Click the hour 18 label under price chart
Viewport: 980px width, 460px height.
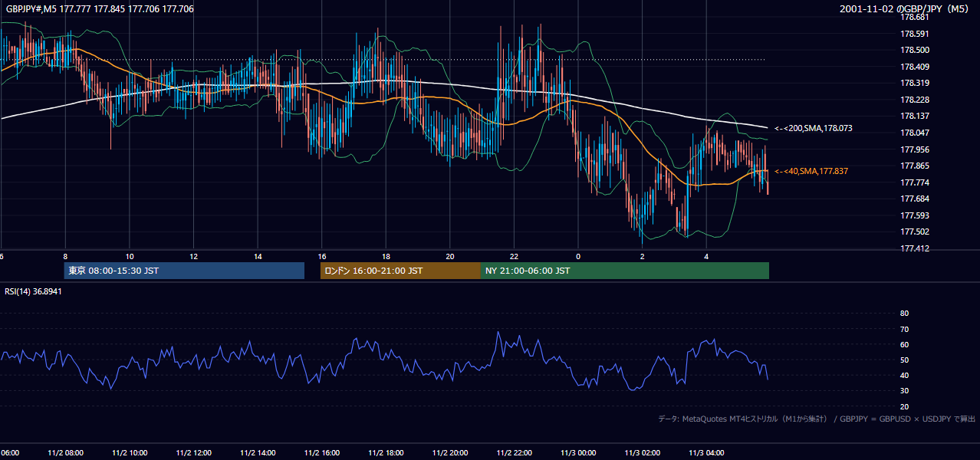coord(386,256)
